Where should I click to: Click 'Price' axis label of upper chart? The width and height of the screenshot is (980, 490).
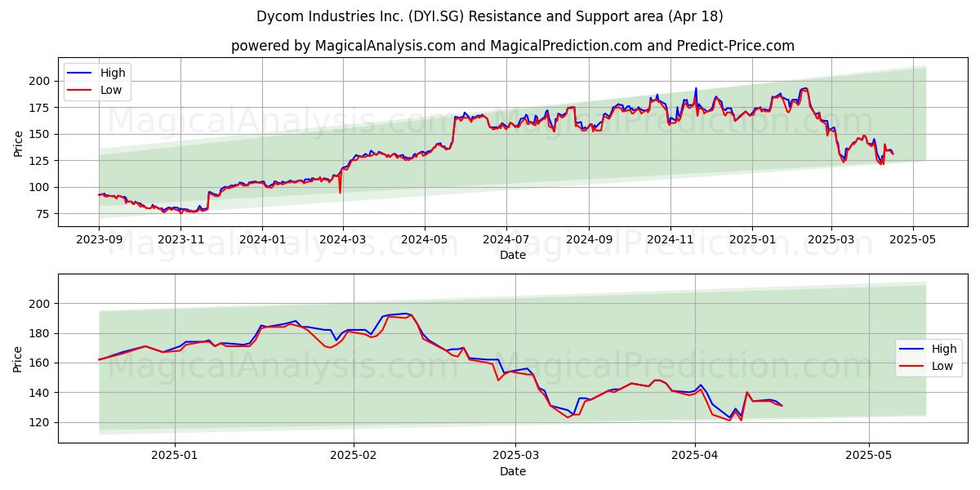[x=18, y=142]
